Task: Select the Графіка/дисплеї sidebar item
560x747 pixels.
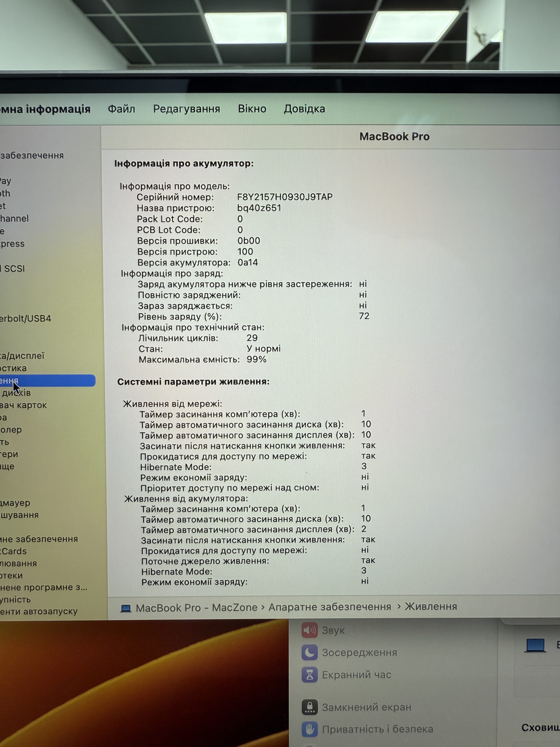Action: pos(22,356)
